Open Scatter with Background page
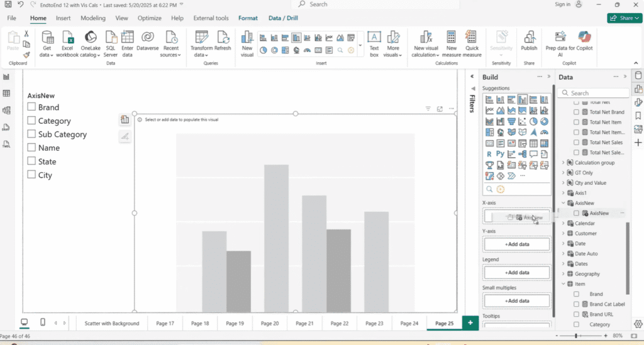This screenshot has height=345, width=644. 112,323
